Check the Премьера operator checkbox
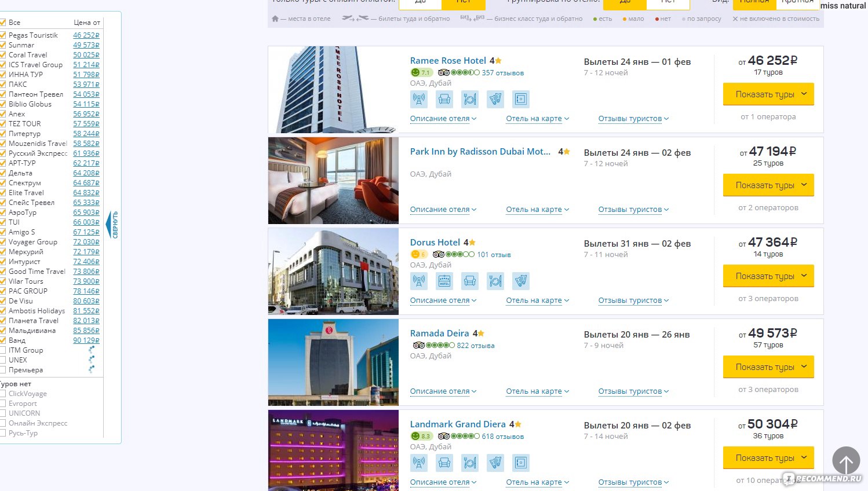This screenshot has height=491, width=868. point(3,369)
